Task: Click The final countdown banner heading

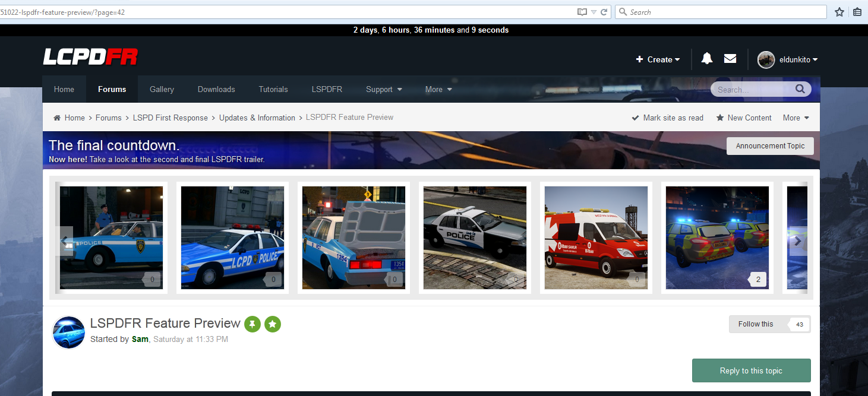Action: click(x=114, y=145)
